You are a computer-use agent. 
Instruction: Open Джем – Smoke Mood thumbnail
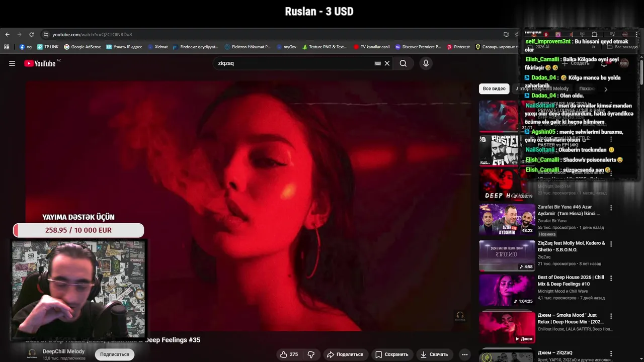pos(507,327)
